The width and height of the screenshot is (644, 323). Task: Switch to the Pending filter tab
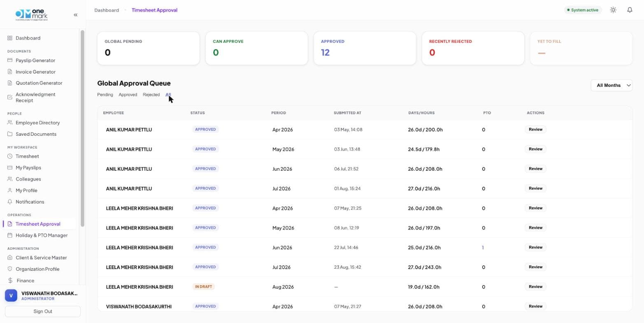tap(105, 95)
